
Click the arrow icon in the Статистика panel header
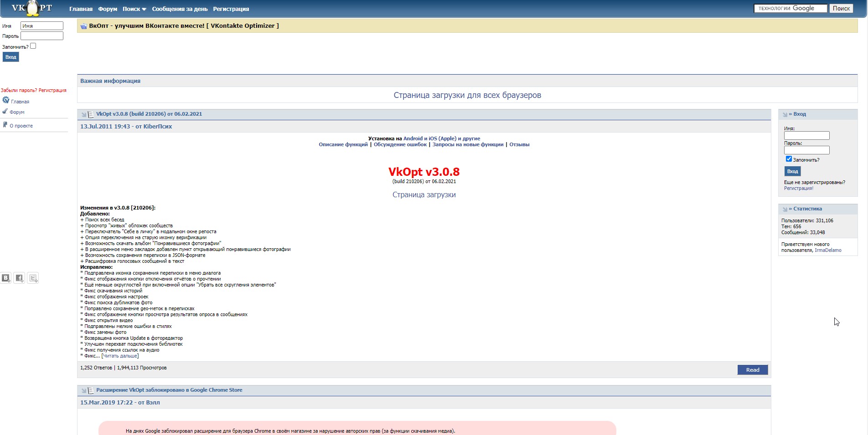coord(785,210)
